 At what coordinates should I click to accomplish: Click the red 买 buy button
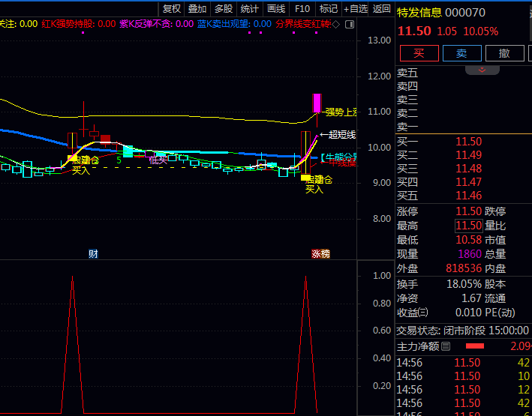(419, 53)
